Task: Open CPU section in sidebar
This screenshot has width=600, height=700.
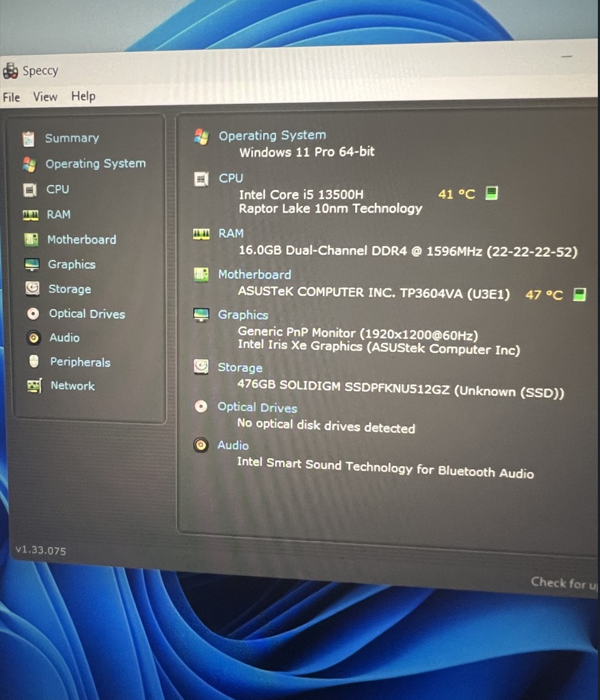Action: pyautogui.click(x=57, y=189)
